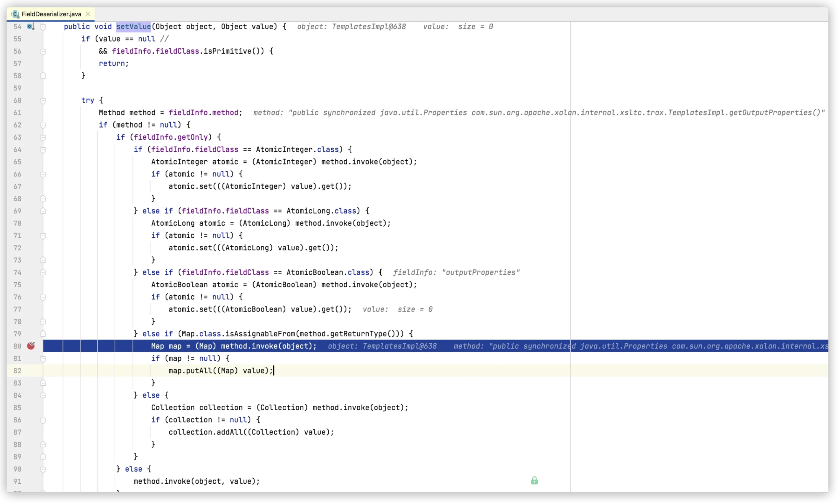Click the overridden-method gutter icon on line 54
Image resolution: width=838 pixels, height=504 pixels.
31,27
